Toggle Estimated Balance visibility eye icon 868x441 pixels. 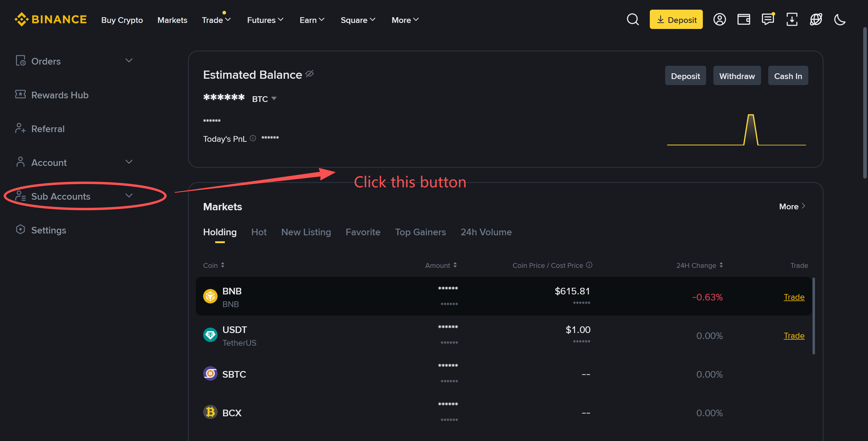click(x=309, y=74)
